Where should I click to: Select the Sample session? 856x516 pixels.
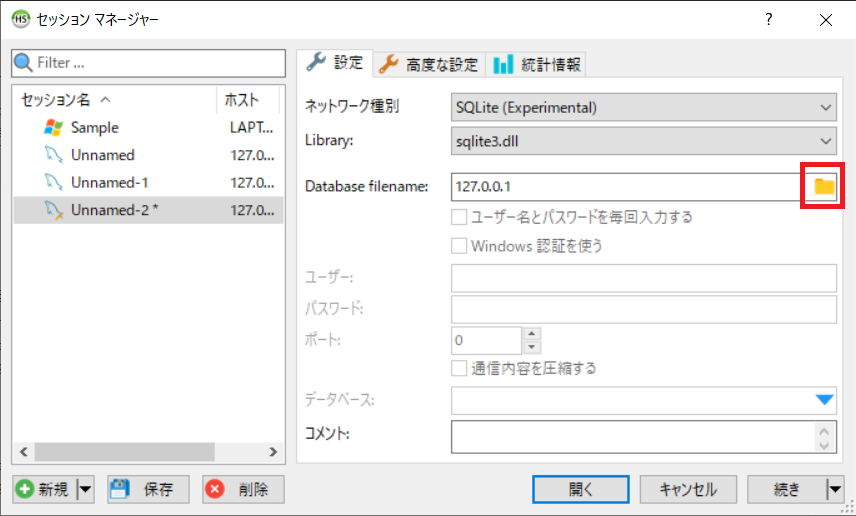[x=148, y=127]
